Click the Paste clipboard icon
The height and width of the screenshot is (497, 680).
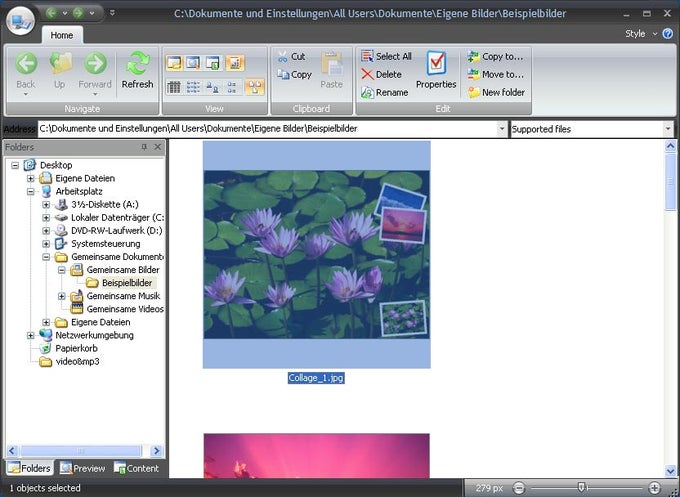coord(332,64)
